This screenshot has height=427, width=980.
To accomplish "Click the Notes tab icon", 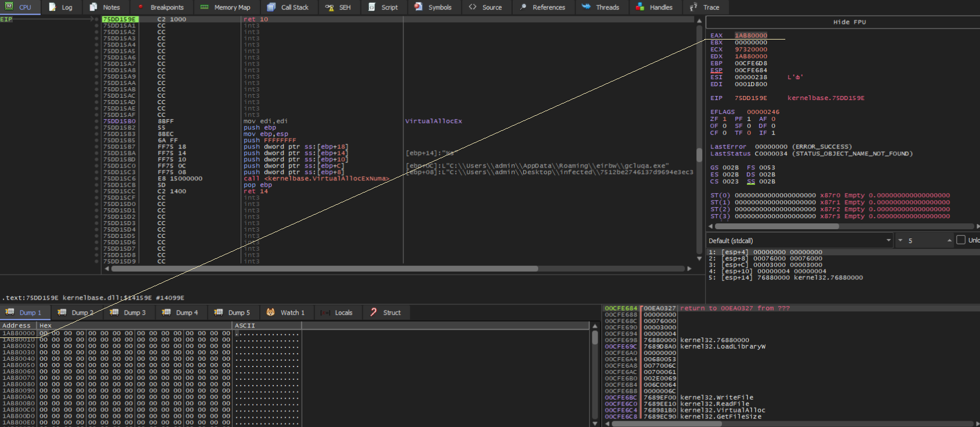I will 94,7.
